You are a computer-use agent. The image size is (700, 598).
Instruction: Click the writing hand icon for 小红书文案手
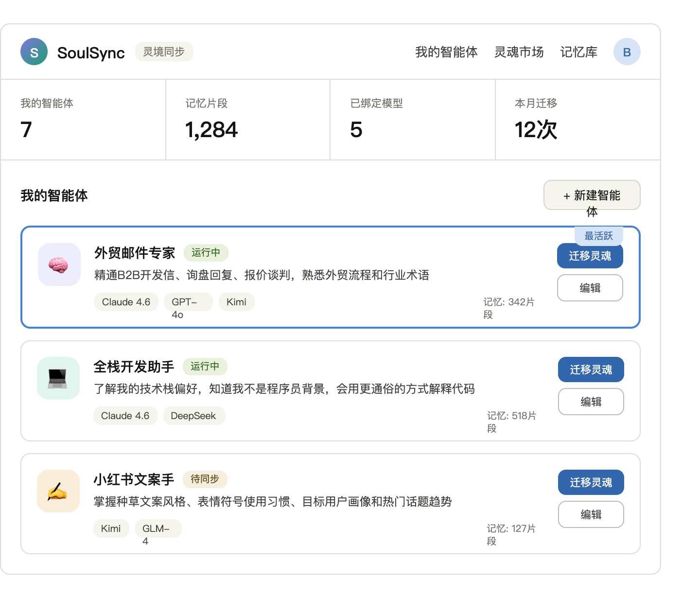click(x=58, y=491)
